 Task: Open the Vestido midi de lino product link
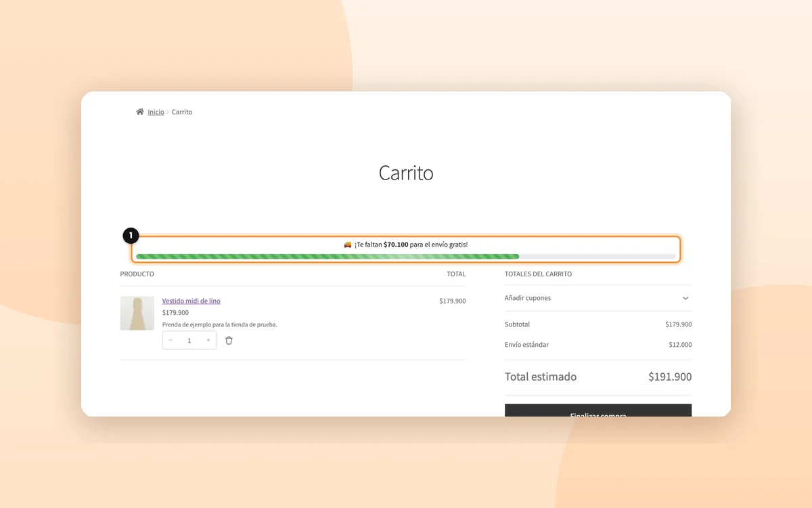coord(191,301)
